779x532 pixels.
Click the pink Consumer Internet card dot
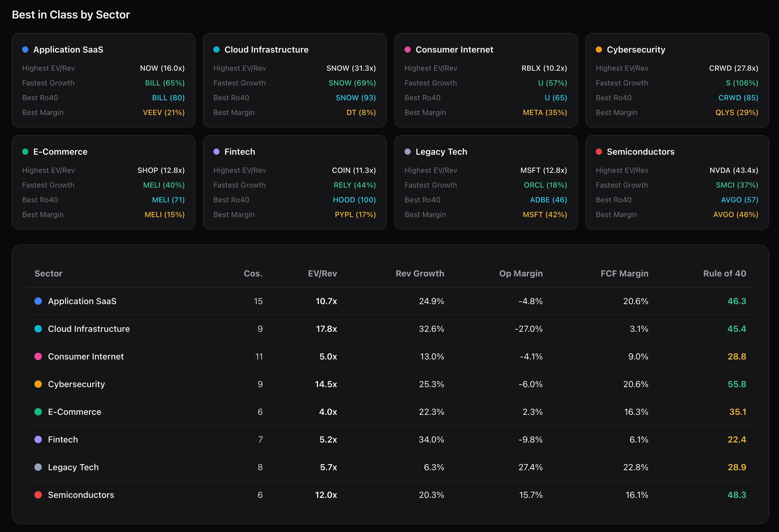point(407,50)
